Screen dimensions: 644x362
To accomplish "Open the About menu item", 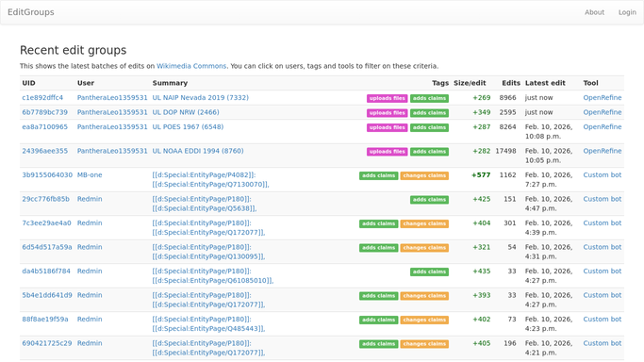I will coord(594,12).
